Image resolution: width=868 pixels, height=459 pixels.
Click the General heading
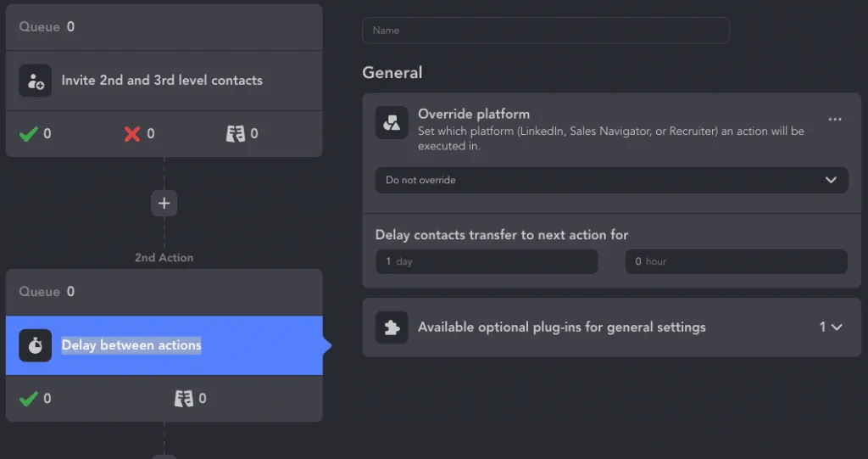tap(392, 73)
